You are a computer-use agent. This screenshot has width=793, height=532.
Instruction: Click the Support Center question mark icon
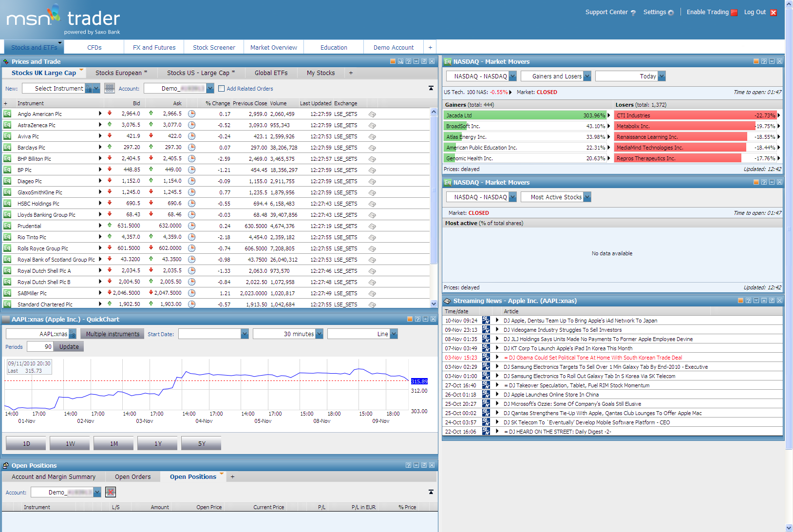coord(633,13)
